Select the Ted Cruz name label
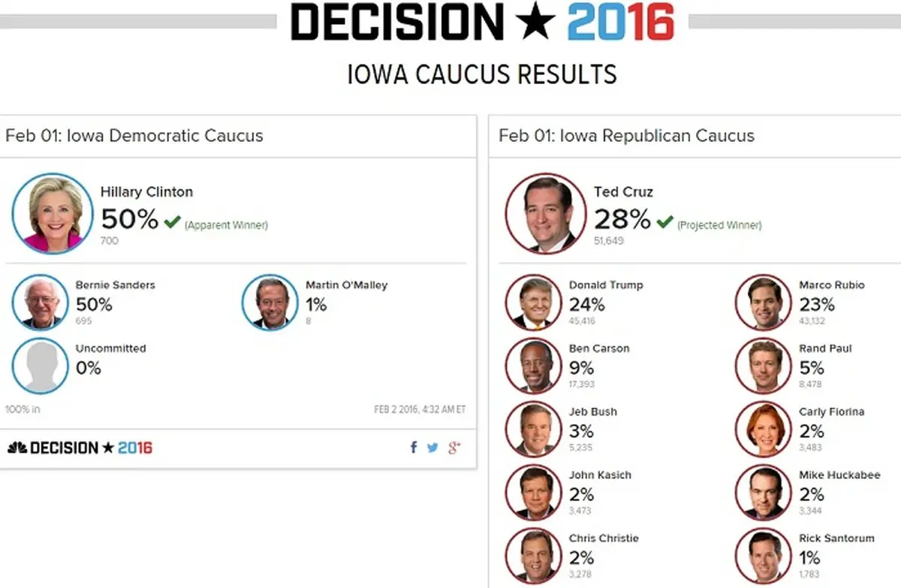The image size is (901, 588). pyautogui.click(x=623, y=192)
